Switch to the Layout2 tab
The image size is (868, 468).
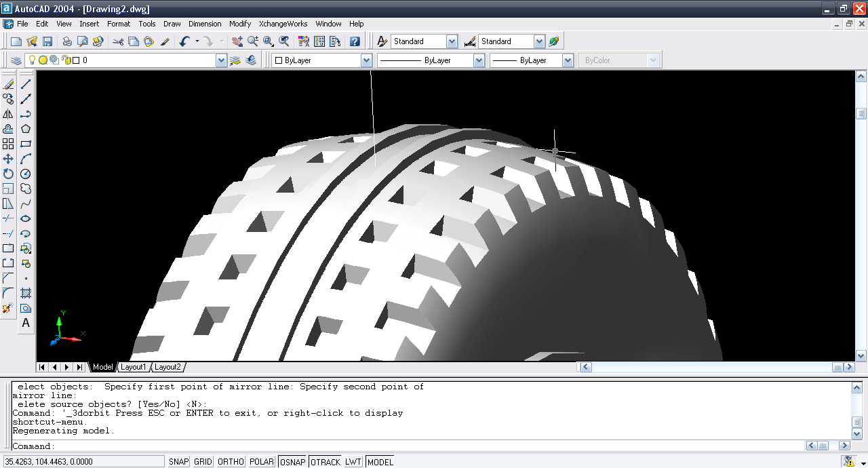click(x=168, y=367)
